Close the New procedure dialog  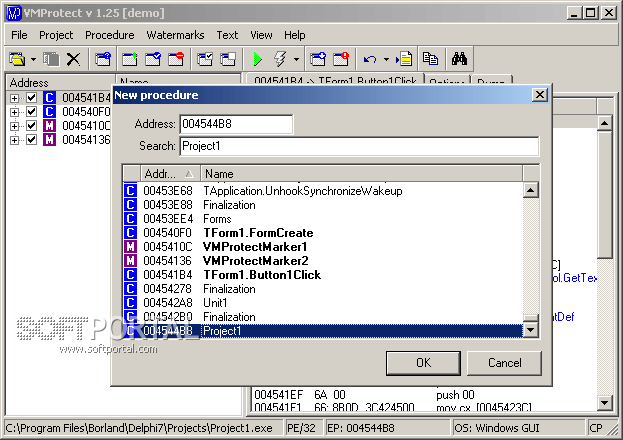click(x=540, y=95)
